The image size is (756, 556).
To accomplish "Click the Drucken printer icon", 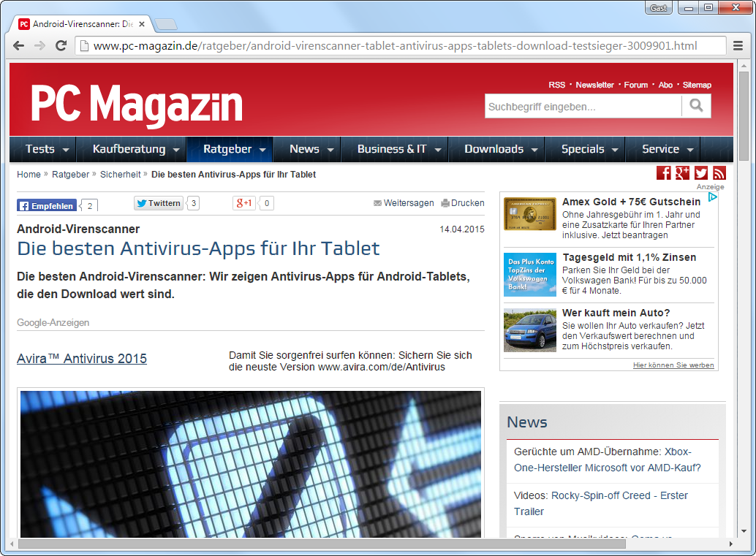I will 445,203.
